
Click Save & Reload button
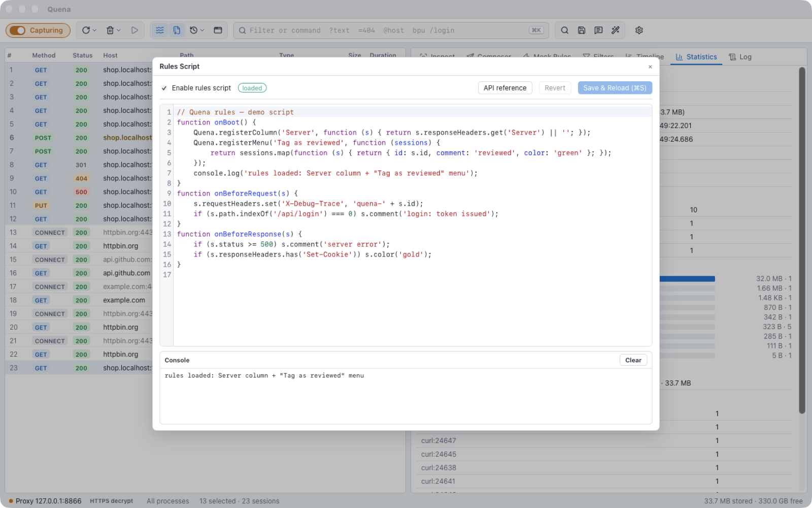point(615,88)
